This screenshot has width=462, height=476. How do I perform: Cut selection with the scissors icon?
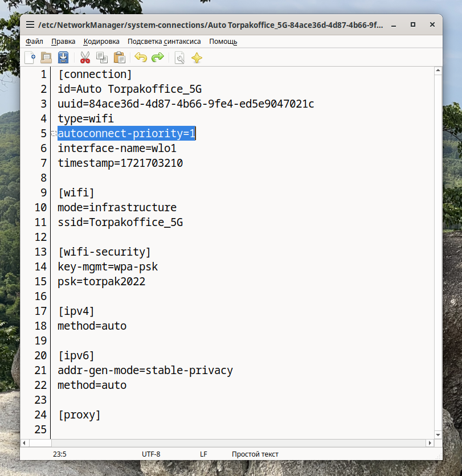click(x=85, y=58)
